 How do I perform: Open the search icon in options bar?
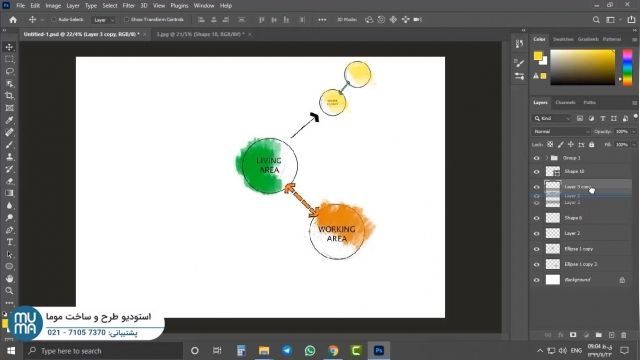click(596, 20)
